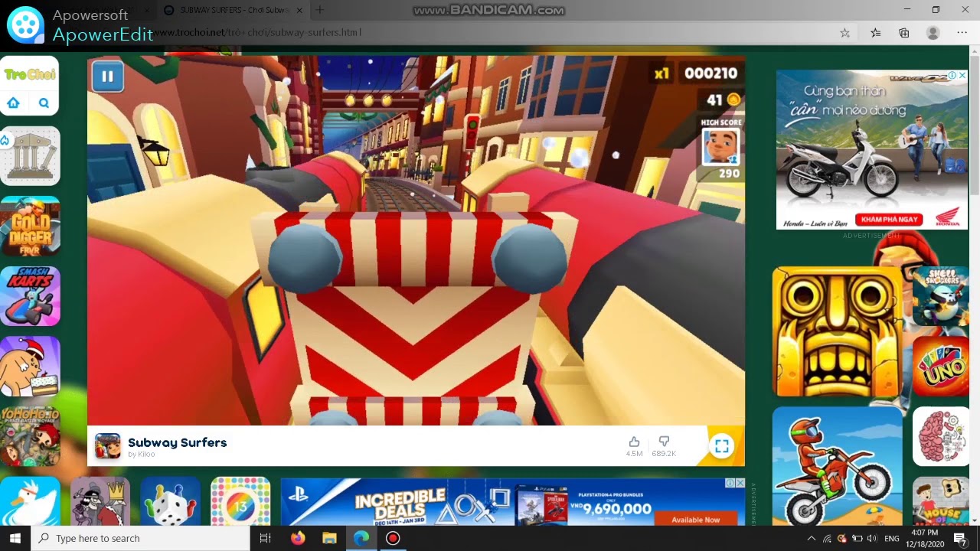
Task: Open the ludo dice game thumbnail
Action: [171, 501]
